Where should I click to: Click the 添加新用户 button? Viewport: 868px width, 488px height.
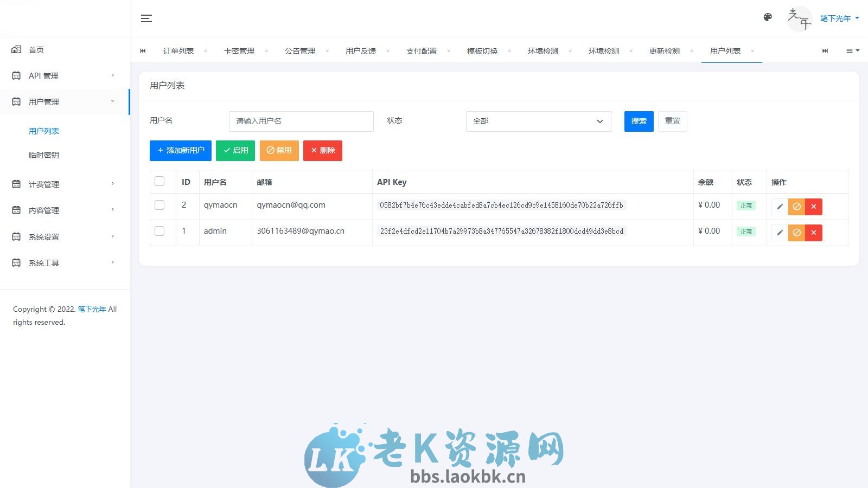point(180,150)
